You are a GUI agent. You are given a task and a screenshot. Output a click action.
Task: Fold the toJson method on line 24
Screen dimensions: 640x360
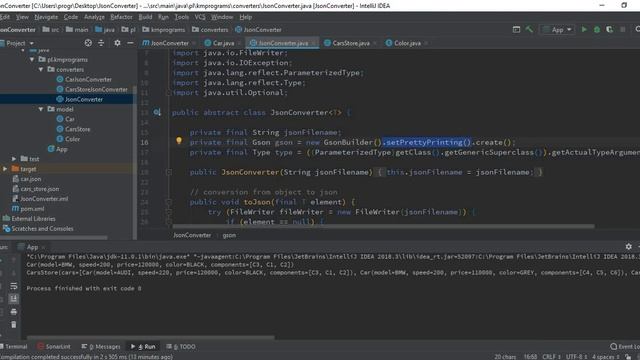point(168,202)
